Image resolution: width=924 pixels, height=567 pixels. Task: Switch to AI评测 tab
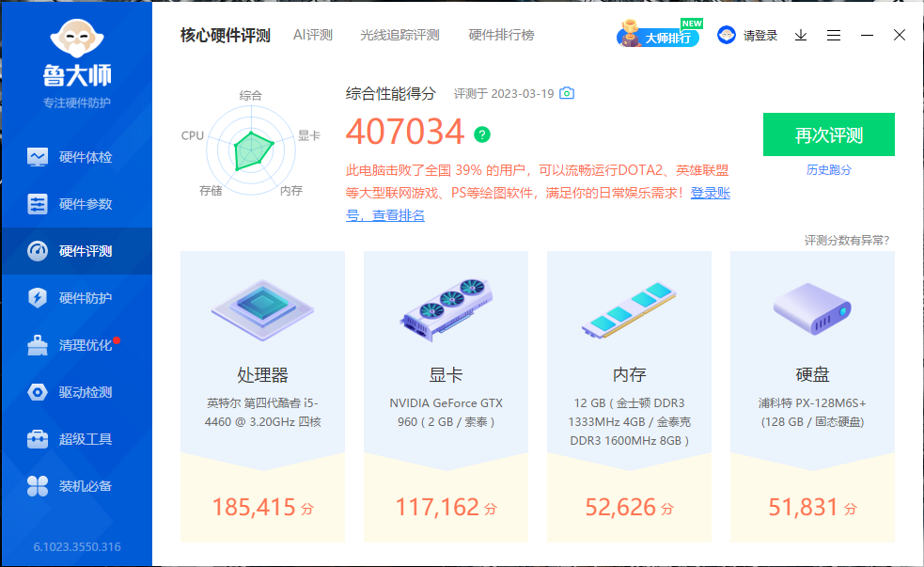313,36
